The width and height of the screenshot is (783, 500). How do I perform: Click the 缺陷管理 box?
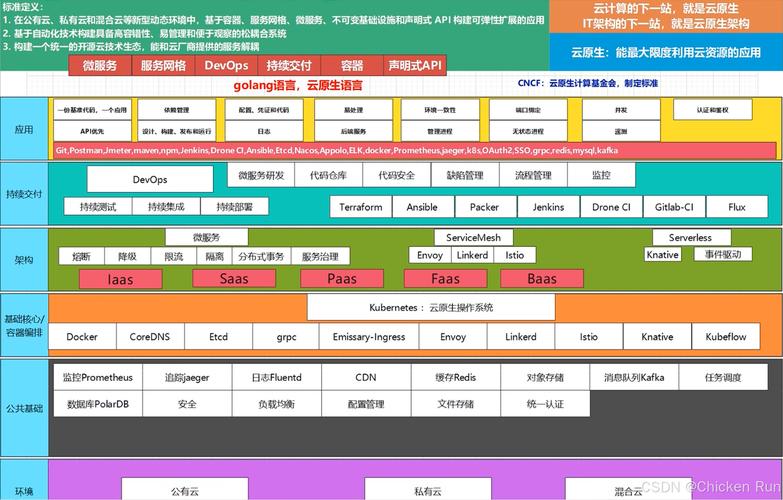click(x=465, y=175)
